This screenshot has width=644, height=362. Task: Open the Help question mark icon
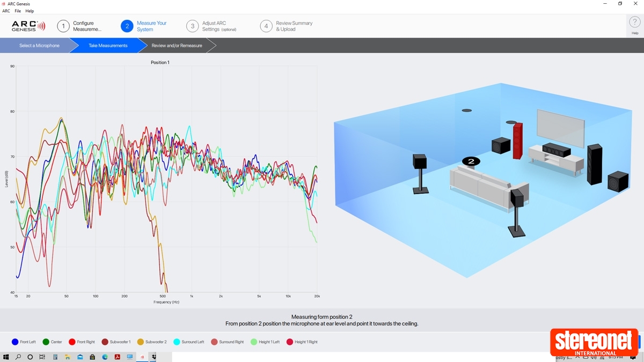(635, 23)
